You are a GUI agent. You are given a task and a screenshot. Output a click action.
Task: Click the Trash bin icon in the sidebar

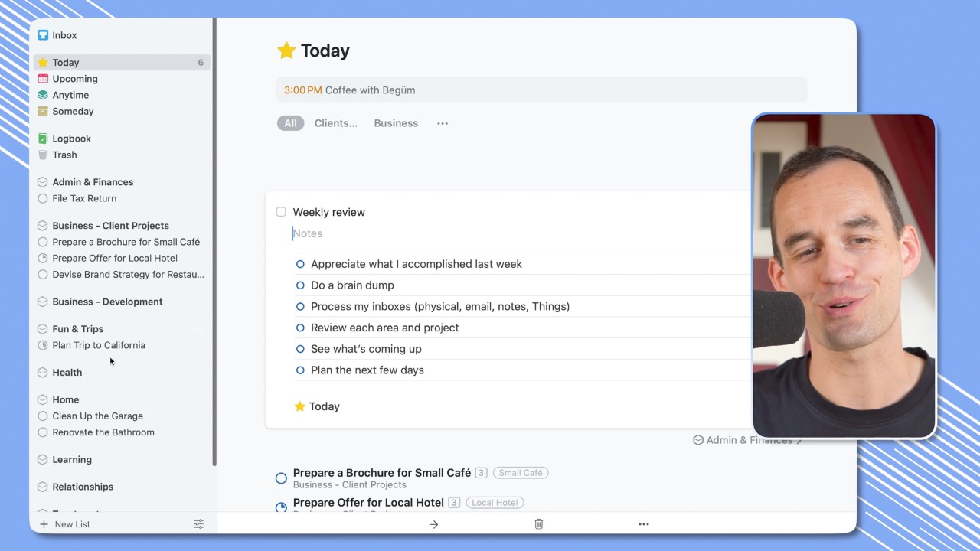coord(43,155)
